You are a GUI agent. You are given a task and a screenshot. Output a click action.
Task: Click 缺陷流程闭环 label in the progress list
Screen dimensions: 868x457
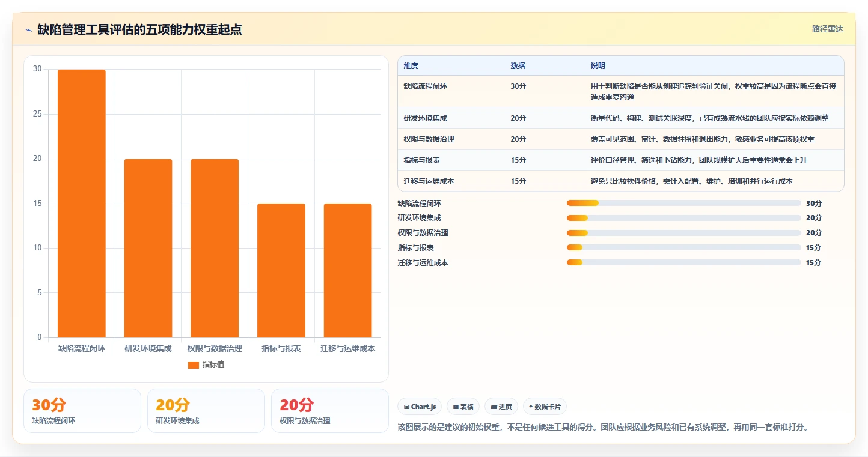pos(419,203)
